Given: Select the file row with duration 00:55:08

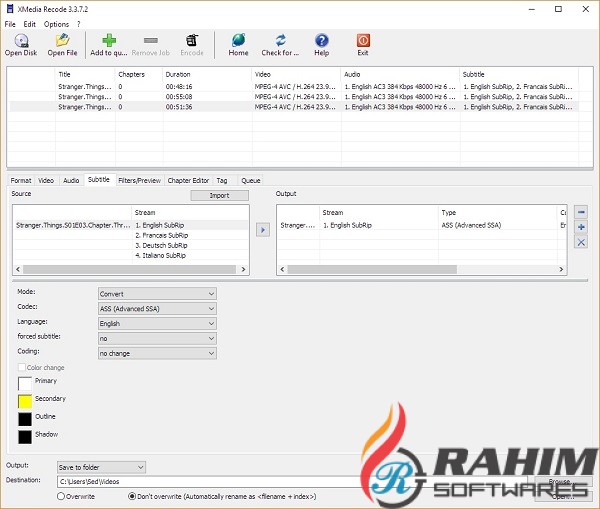Looking at the screenshot, I should [294, 96].
